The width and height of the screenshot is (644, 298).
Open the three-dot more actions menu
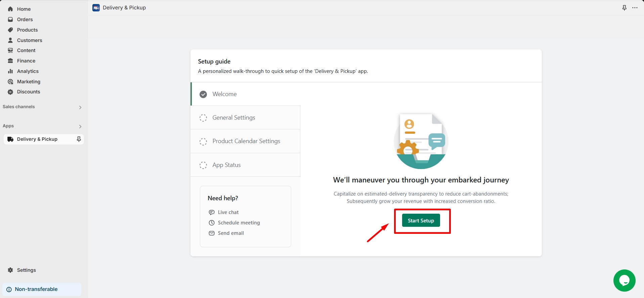point(635,8)
